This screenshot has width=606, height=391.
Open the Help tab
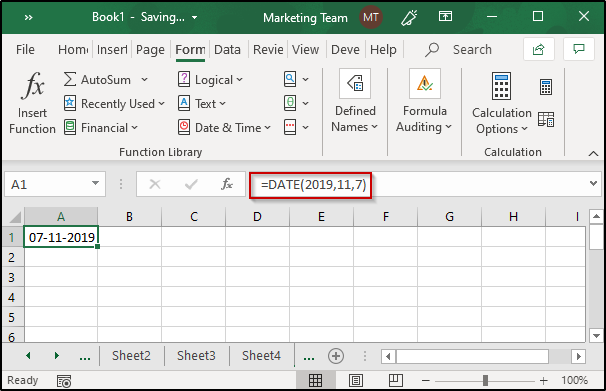coord(383,49)
